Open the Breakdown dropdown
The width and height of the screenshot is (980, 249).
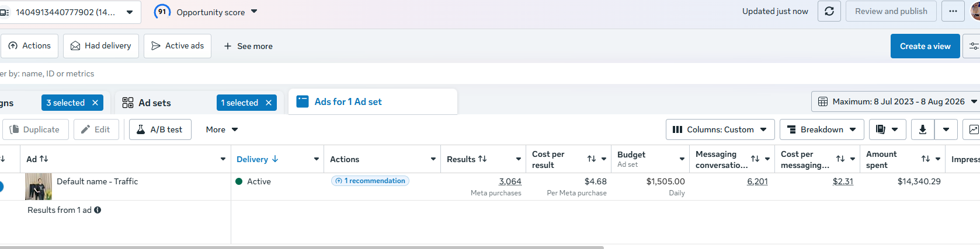tap(822, 129)
